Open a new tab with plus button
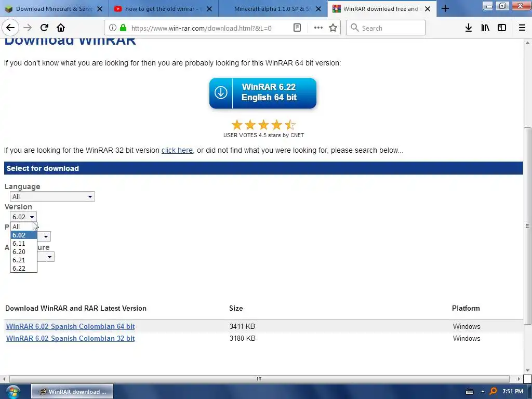This screenshot has height=399, width=532. tap(445, 9)
